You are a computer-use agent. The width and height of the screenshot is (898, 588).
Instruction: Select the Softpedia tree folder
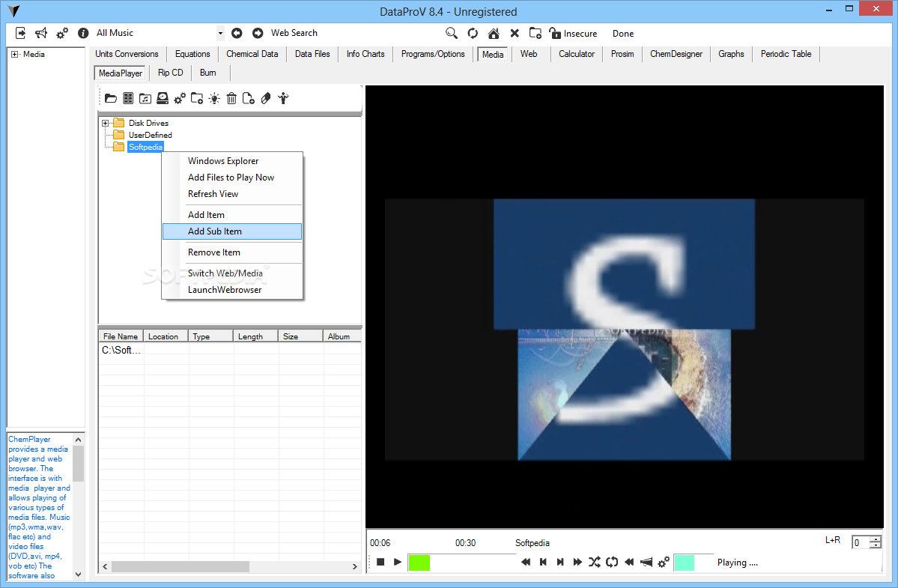[x=145, y=147]
